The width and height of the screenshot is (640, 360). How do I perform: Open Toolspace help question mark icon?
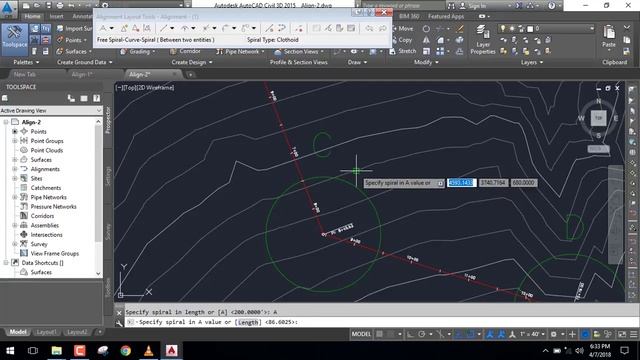click(96, 98)
